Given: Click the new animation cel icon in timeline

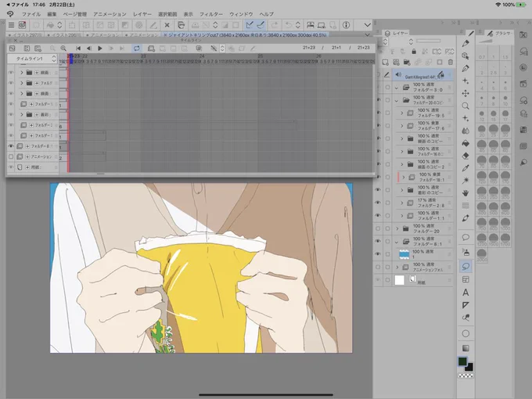Looking at the screenshot, I should (151, 49).
